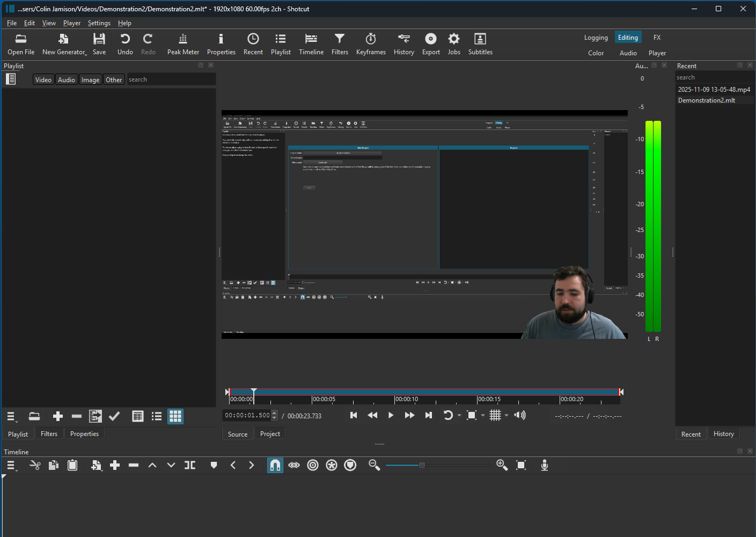Viewport: 756px width, 537px height.
Task: Cut the playhead position with the scissors tool
Action: pyautogui.click(x=35, y=465)
